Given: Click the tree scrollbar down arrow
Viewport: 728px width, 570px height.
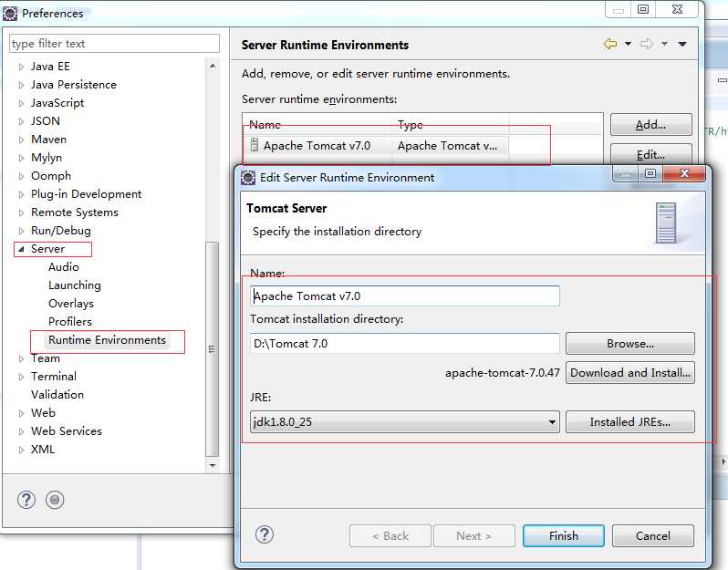Looking at the screenshot, I should (213, 465).
